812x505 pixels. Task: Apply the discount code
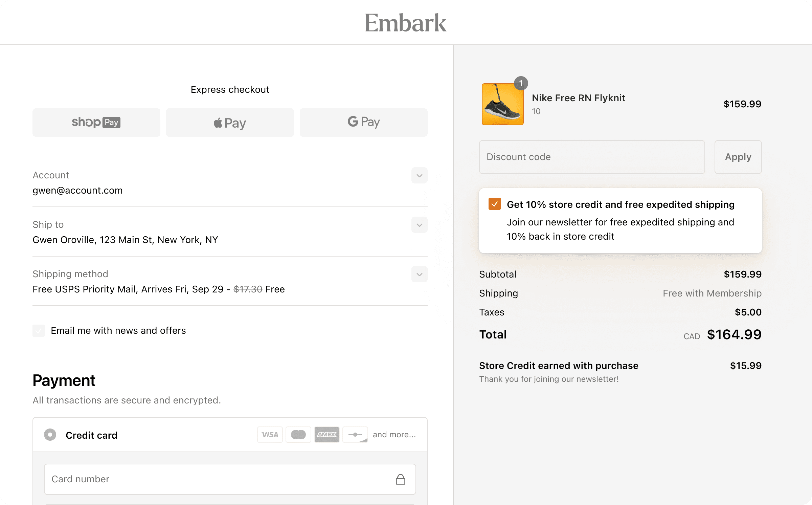coord(738,157)
